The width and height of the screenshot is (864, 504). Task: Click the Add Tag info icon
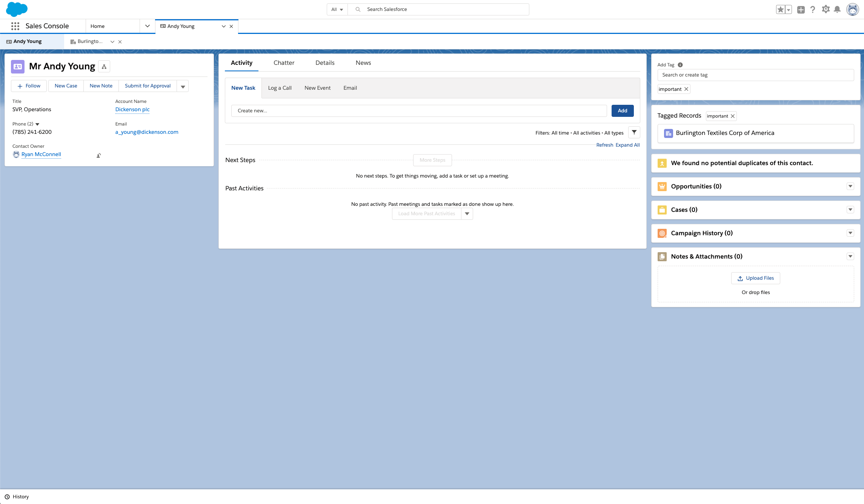click(x=680, y=65)
